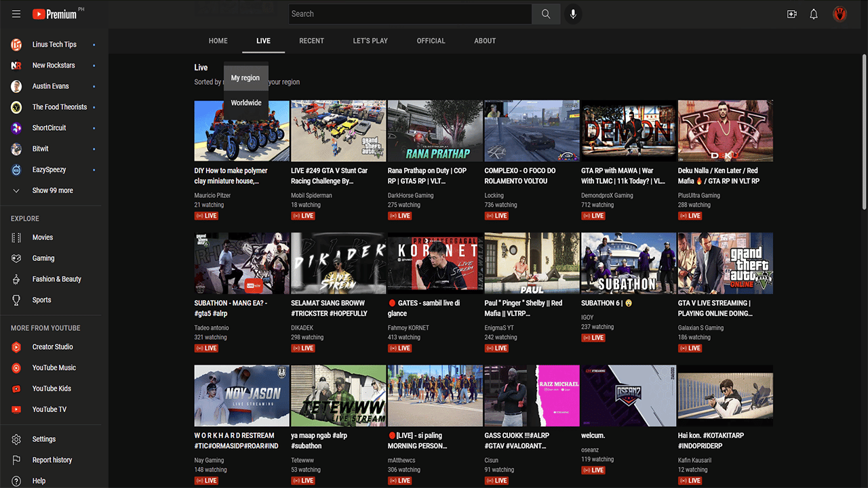This screenshot has width=868, height=488.
Task: Open Mauricio Pitzer channel link
Action: pyautogui.click(x=213, y=196)
